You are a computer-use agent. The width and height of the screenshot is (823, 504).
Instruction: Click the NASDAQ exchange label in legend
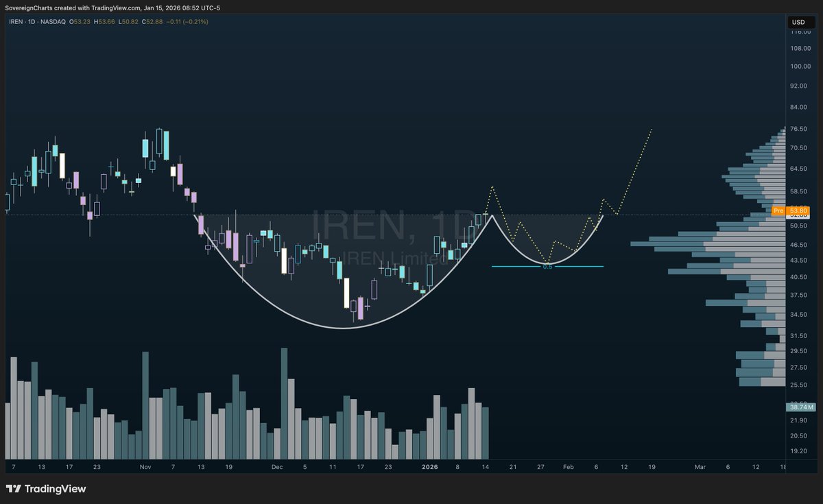[52, 22]
